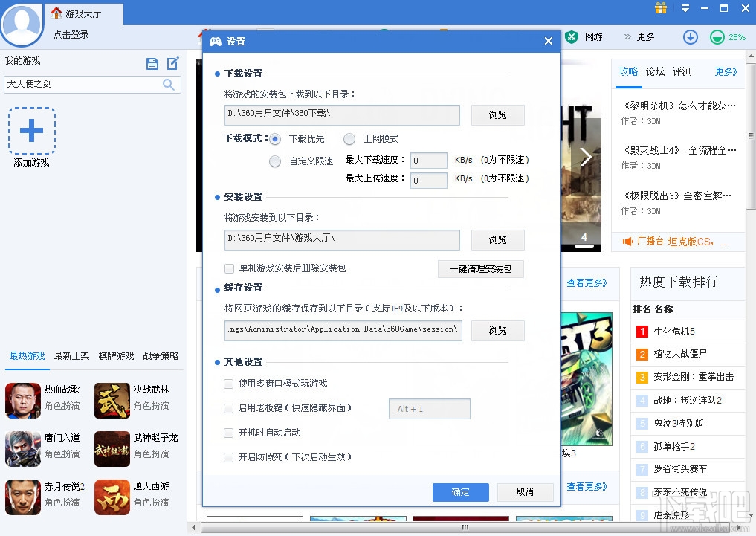Confirm settings with the 确定 button
This screenshot has height=536, width=756.
(460, 492)
